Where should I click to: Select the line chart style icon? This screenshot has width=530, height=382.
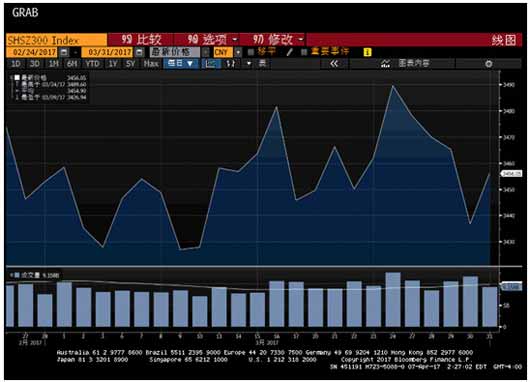tap(211, 64)
